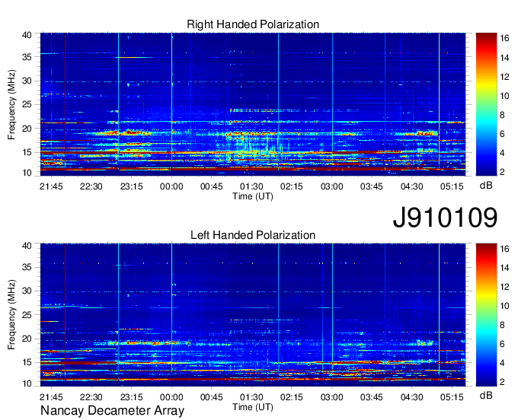Click the "2" tick on Left Handed colorbar
This screenshot has width=518, height=420.
click(x=502, y=382)
